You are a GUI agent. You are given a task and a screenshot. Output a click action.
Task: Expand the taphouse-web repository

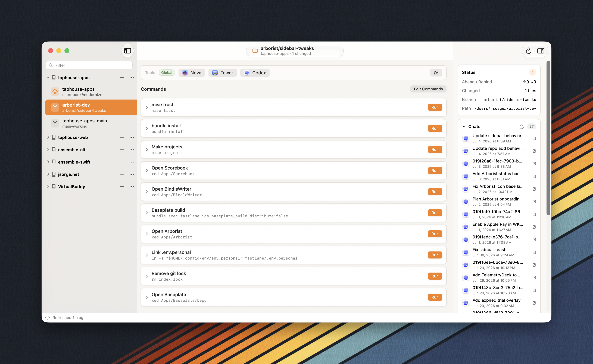pyautogui.click(x=48, y=138)
